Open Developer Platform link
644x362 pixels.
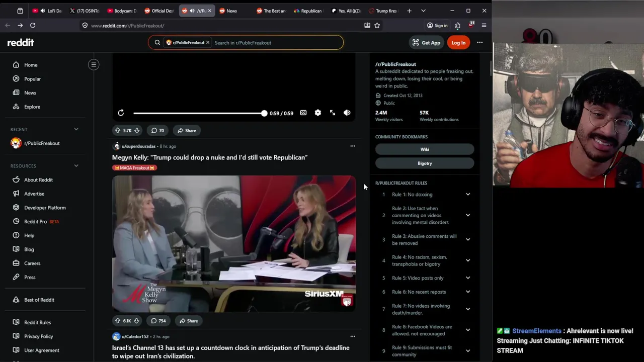click(45, 208)
